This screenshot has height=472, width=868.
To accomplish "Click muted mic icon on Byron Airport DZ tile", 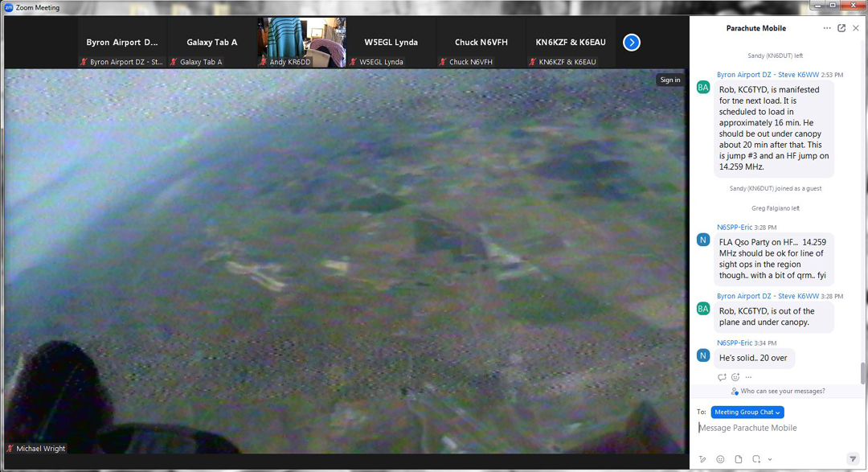I will [x=84, y=62].
